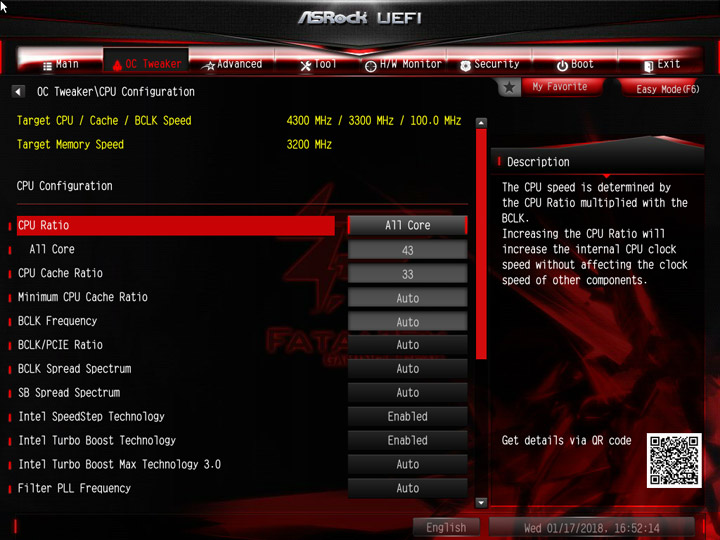Edit the BCLK Frequency Auto field

pos(407,322)
